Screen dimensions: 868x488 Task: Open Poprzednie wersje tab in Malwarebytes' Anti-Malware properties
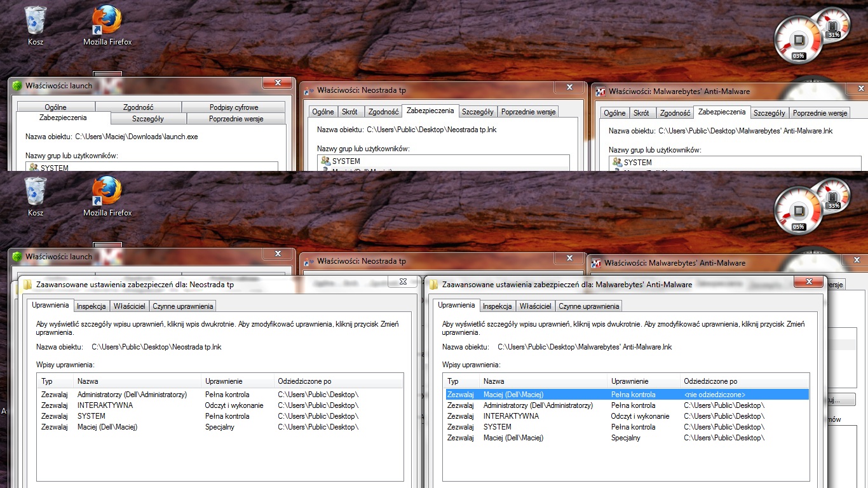(x=820, y=113)
